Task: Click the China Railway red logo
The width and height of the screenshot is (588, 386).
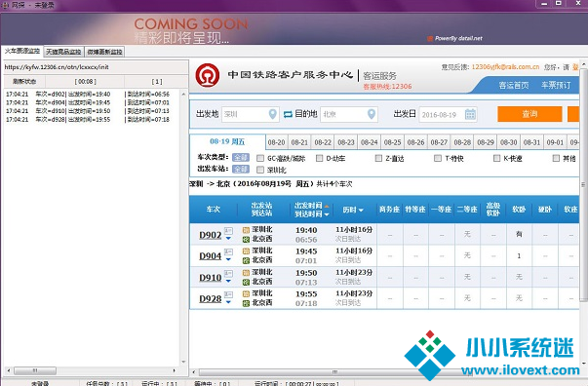Action: pyautogui.click(x=208, y=75)
